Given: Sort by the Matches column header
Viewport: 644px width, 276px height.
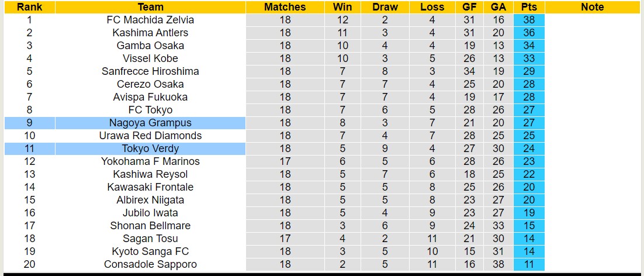Looking at the screenshot, I should [x=285, y=7].
